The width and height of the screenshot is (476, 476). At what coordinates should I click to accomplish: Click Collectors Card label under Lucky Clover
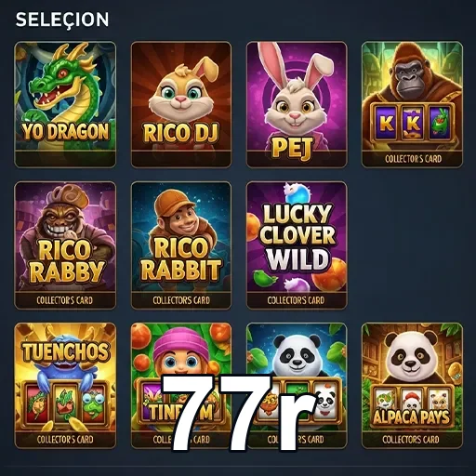(x=296, y=300)
